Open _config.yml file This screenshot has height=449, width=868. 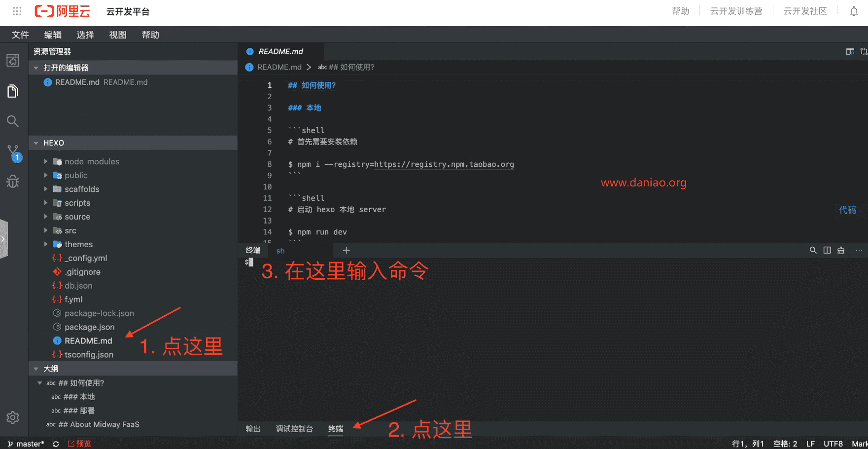(86, 258)
